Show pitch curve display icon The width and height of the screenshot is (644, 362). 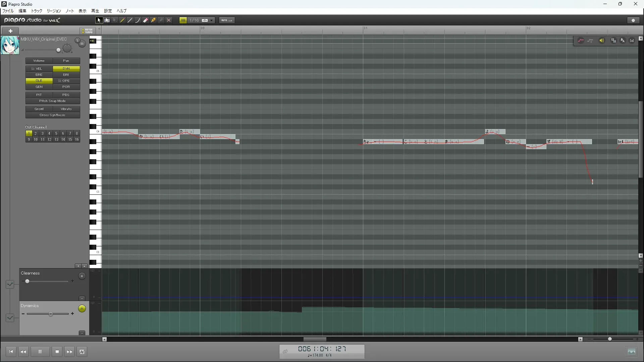(581, 41)
